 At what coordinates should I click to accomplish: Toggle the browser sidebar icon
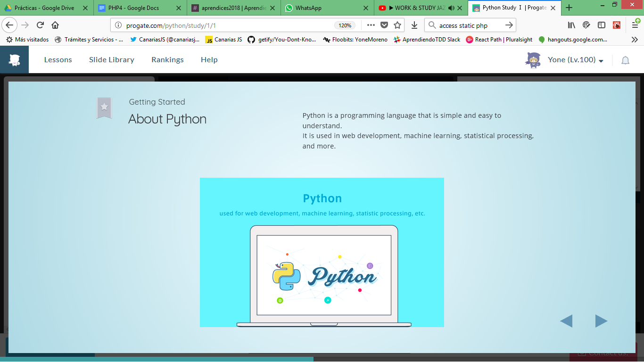tap(601, 25)
